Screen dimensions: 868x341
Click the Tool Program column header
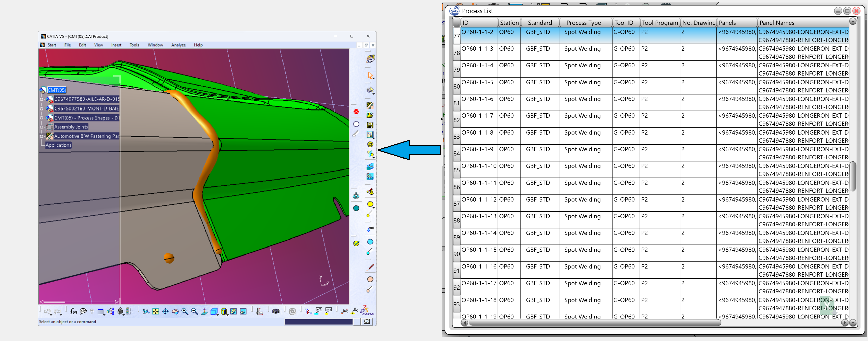coord(660,23)
